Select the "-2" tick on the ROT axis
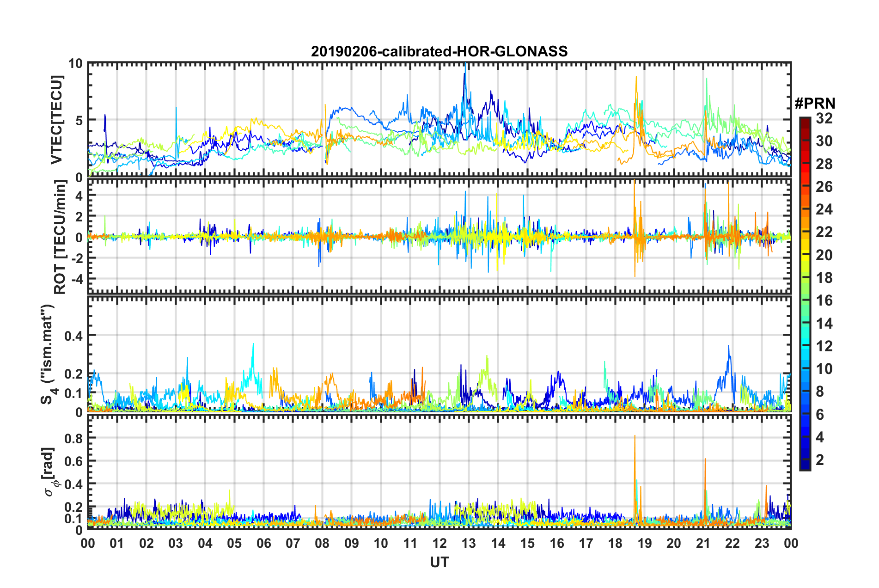 pos(76,258)
